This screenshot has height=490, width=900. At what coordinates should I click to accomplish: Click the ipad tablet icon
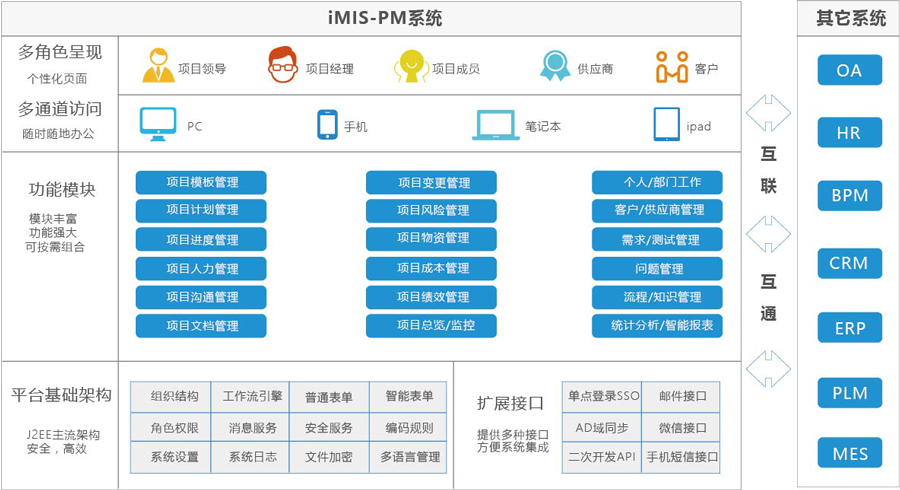667,124
